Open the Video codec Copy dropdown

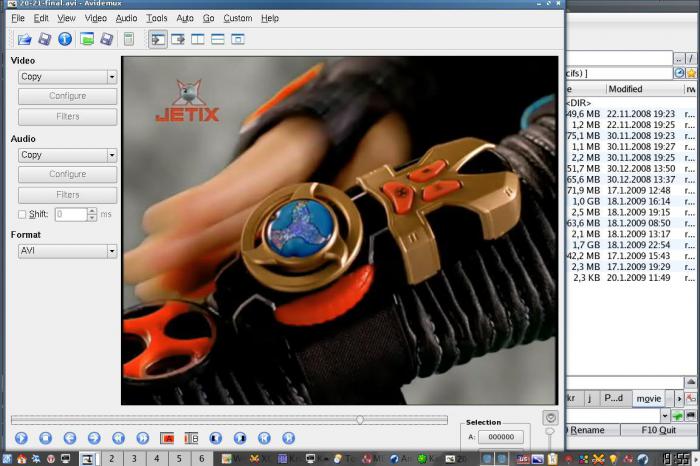pyautogui.click(x=67, y=77)
